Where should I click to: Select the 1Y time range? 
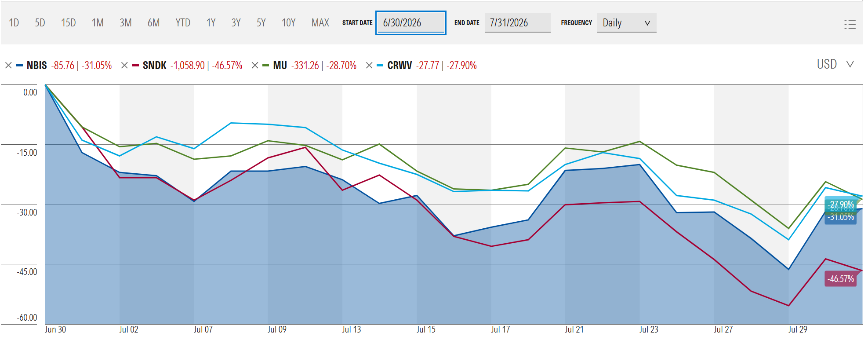point(211,23)
